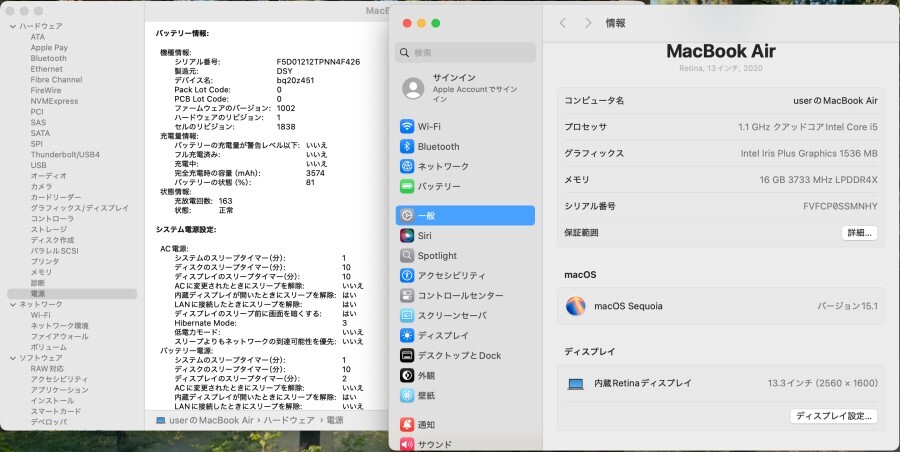Screen dimensions: 900x452
Task: Click laptop icon in System Information path bar
Action: [x=161, y=420]
